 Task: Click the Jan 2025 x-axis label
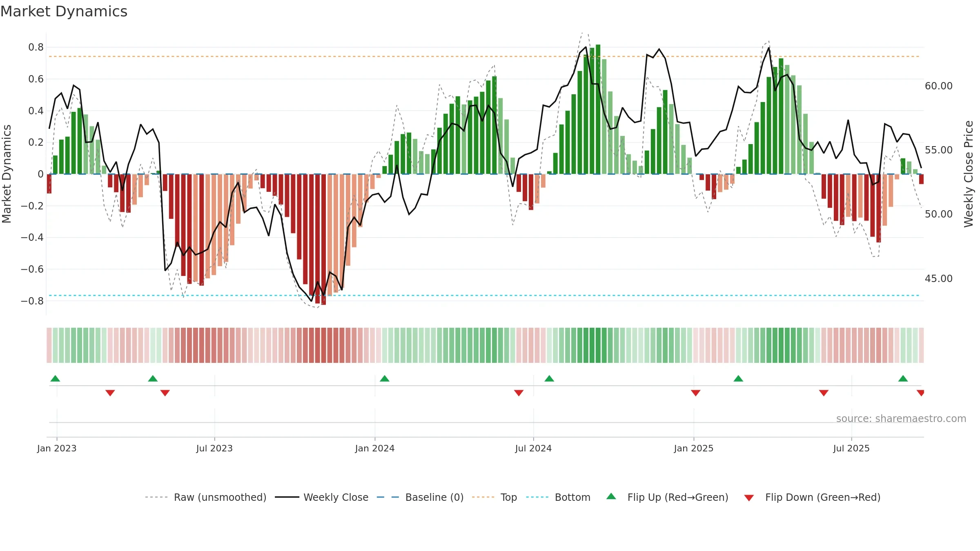click(x=694, y=448)
